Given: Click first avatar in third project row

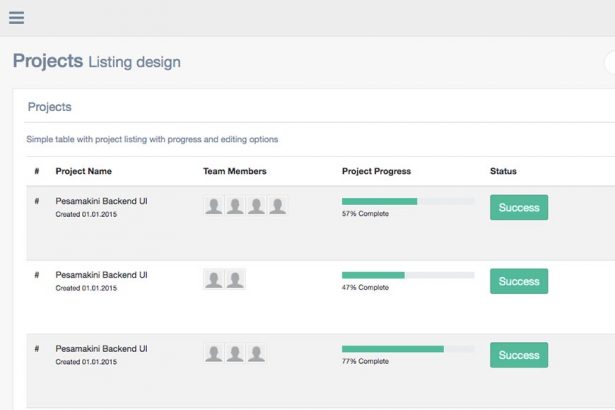Looking at the screenshot, I should tap(214, 354).
